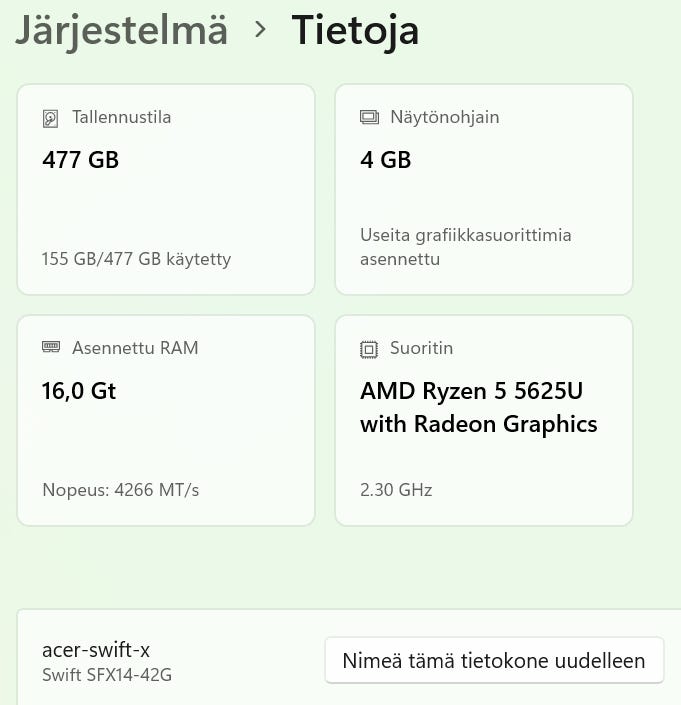
Task: Click the 16,0 Gt installed RAM value
Action: (79, 391)
